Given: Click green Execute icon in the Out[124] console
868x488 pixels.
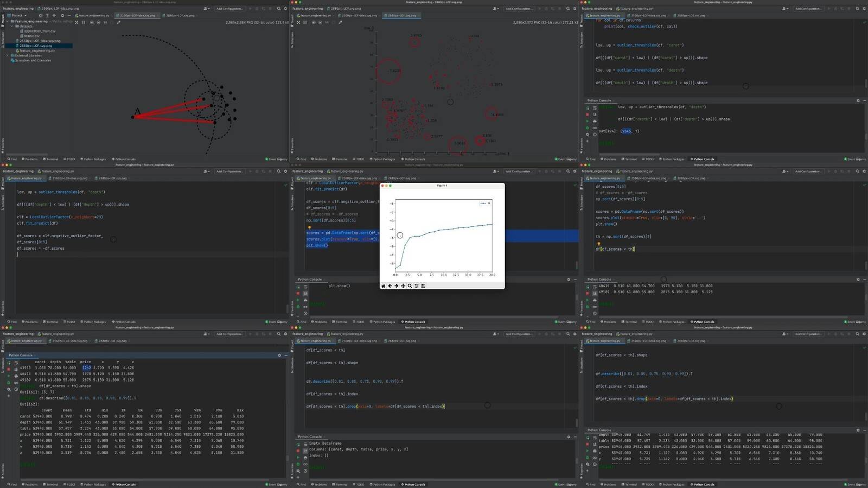Looking at the screenshot, I should click(588, 121).
